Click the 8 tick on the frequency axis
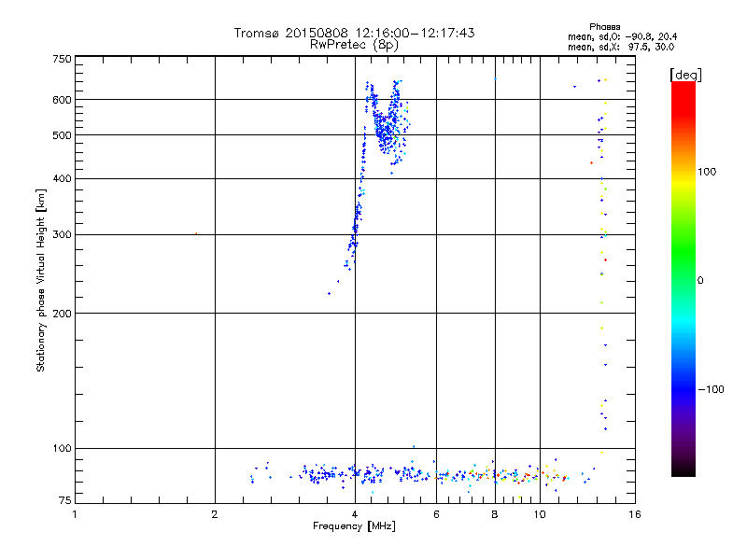This screenshot has height=560, width=747. [x=495, y=514]
